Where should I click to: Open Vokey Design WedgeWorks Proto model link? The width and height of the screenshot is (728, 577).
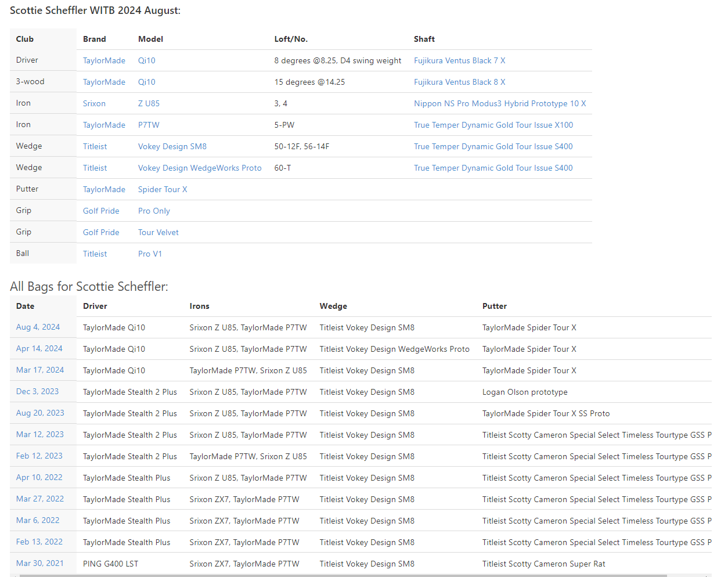200,168
